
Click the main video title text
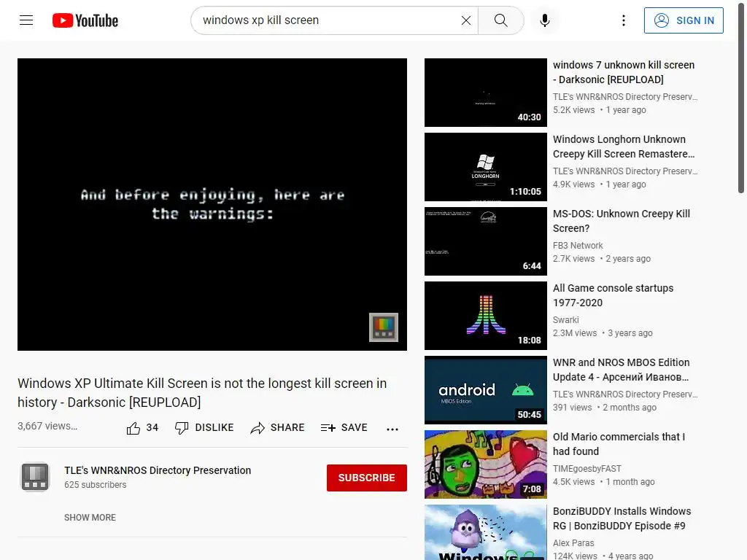coord(202,392)
